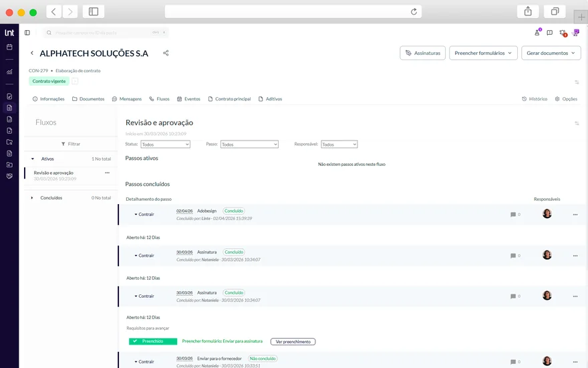Switch to the Mensagens tab
This screenshot has height=368, width=588.
(127, 99)
